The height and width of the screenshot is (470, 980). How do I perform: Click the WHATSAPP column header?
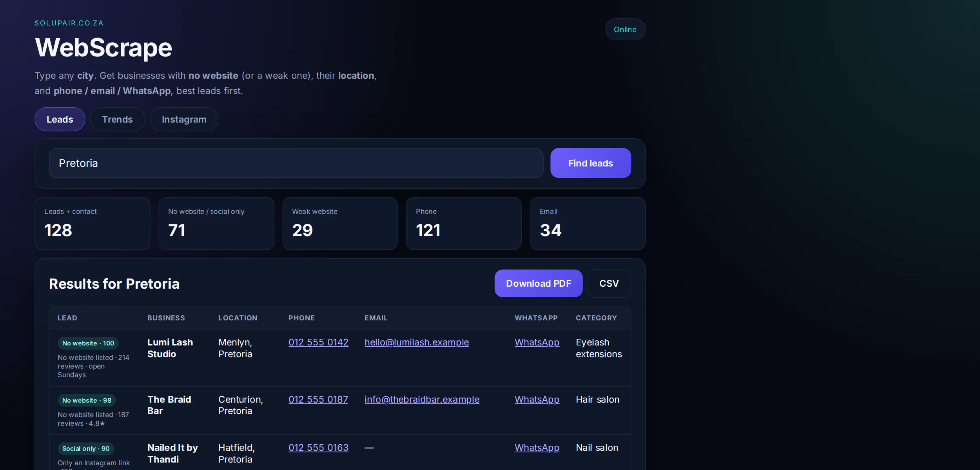point(536,318)
